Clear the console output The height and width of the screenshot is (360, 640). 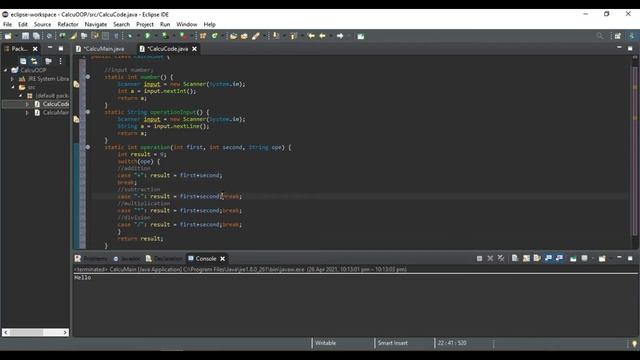pyautogui.click(x=515, y=258)
